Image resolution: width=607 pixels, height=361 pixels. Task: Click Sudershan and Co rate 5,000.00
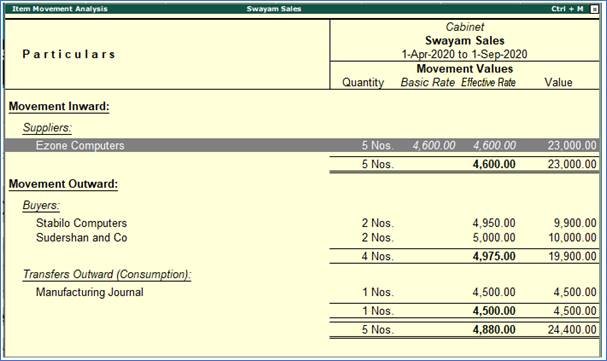coord(494,238)
